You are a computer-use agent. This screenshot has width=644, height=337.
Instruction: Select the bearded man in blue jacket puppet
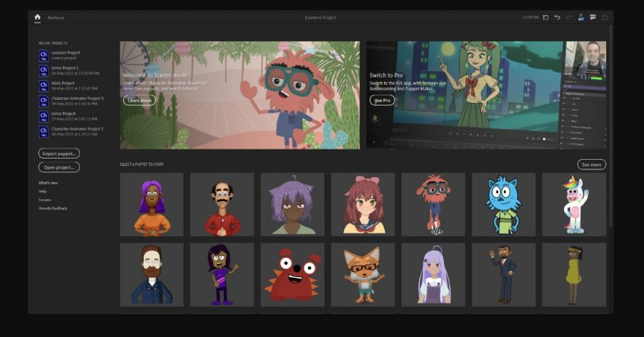coord(152,275)
